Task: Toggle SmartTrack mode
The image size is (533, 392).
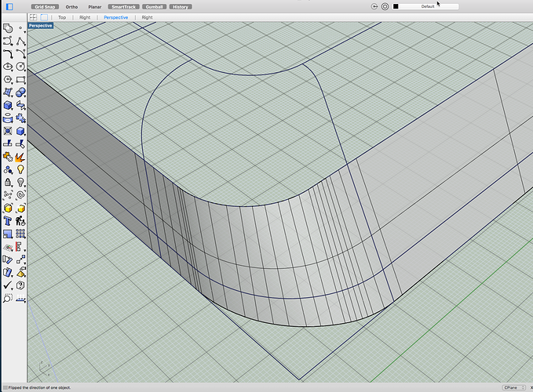Action: 122,6
